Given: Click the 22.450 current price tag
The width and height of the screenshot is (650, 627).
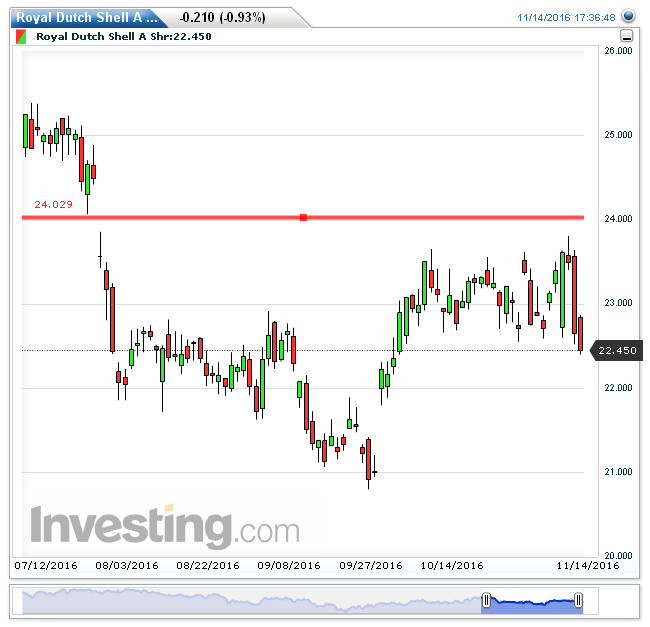Looking at the screenshot, I should click(x=617, y=351).
